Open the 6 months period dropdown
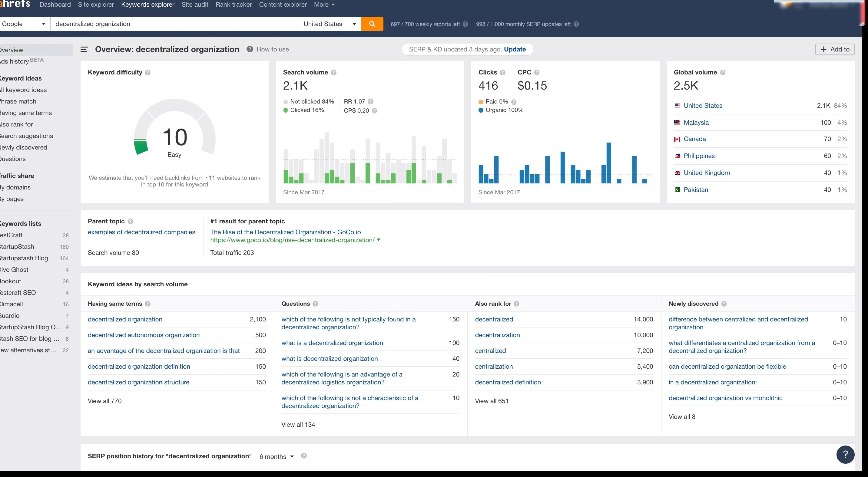This screenshot has width=868, height=477. pyautogui.click(x=276, y=456)
